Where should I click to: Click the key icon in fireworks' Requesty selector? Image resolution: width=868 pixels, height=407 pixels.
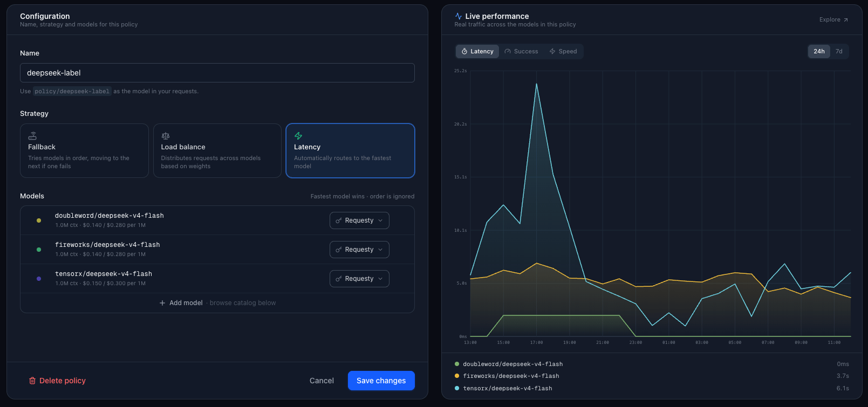[339, 250]
